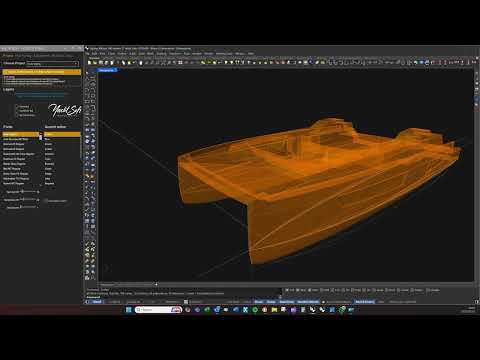Open the View menu in Rhino
This screenshot has height=360, width=480.
102,53
